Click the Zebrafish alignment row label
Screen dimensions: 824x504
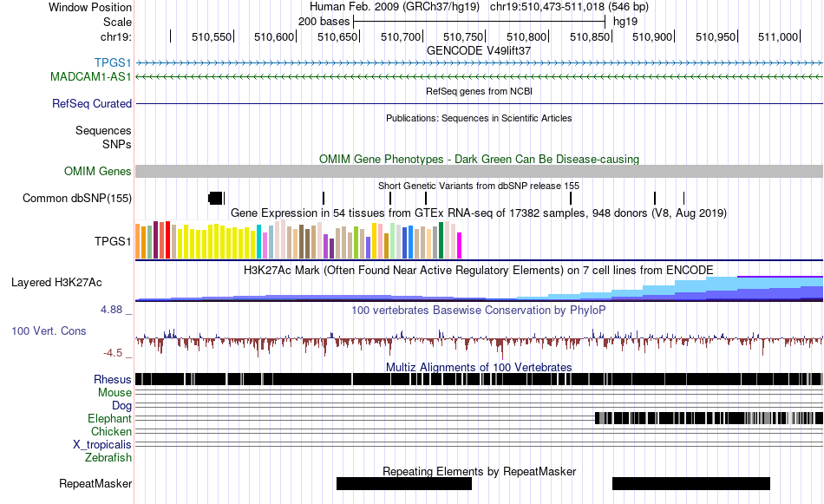[108, 458]
